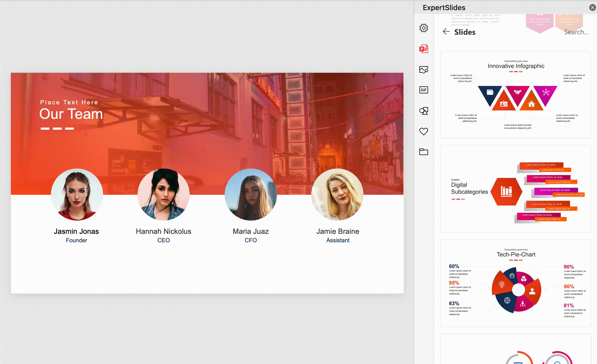Select Jasmin Jonas's portrait photo

[x=77, y=195]
